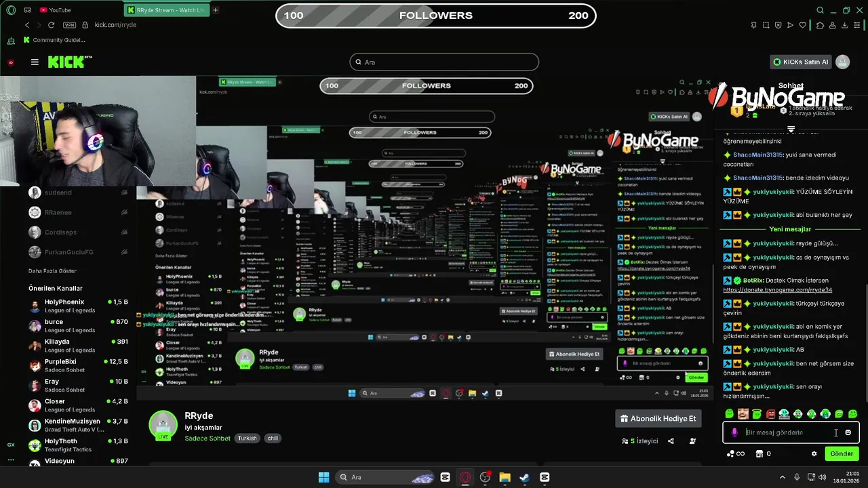Insert the red angry face emote

click(x=770, y=414)
